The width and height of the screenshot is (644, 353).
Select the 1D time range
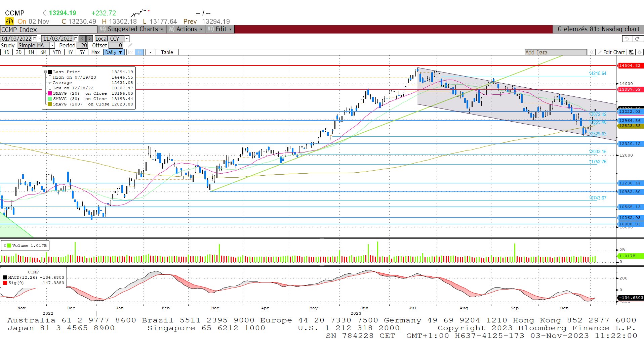pyautogui.click(x=7, y=52)
